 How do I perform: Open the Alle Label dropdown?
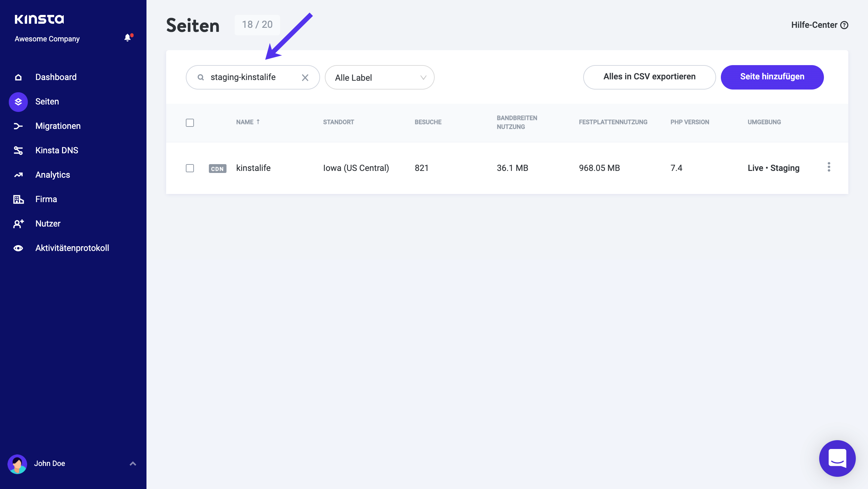pos(379,77)
